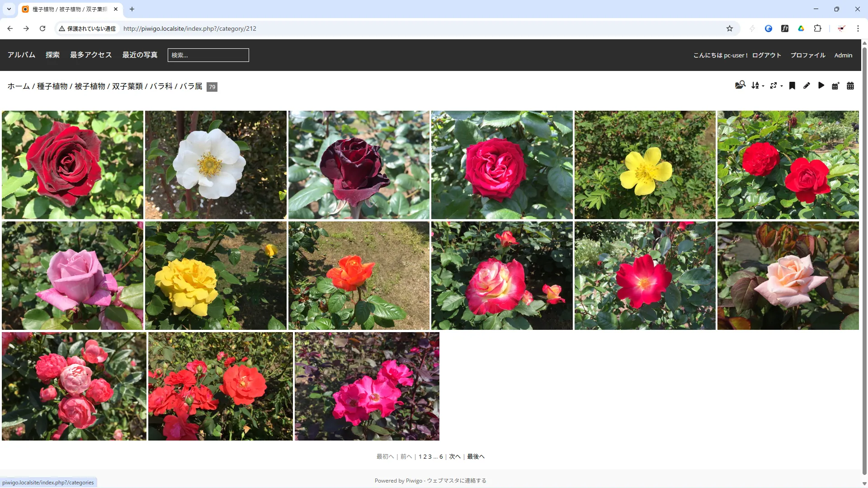Viewport: 868px width, 488px height.
Task: Open the アルバム menu
Action: (21, 55)
